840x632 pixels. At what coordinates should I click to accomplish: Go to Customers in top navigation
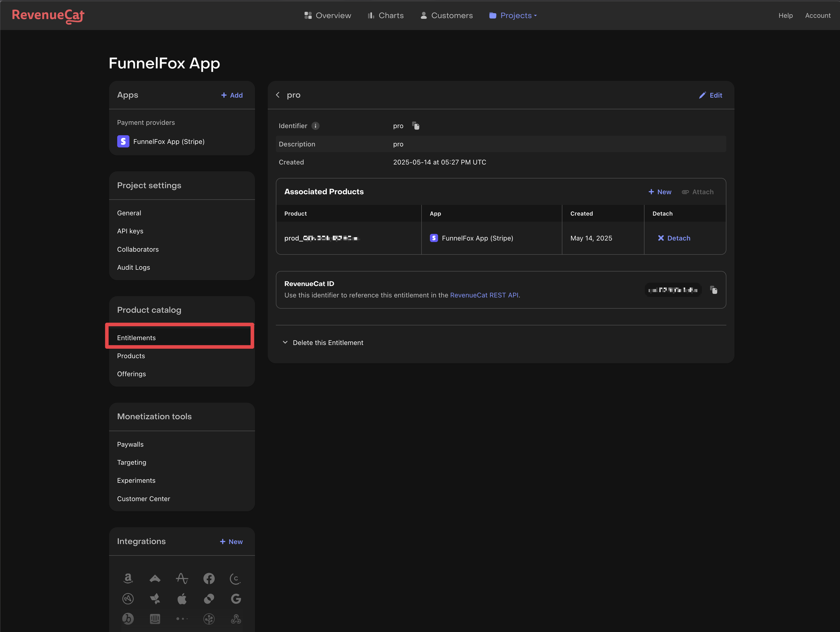click(447, 16)
